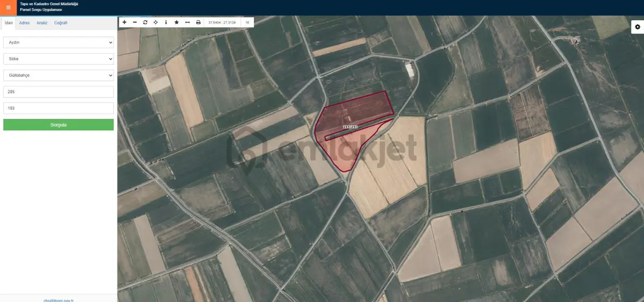Expand the Güllübahçe neighborhood dropdown
This screenshot has height=302, width=644.
click(x=58, y=75)
